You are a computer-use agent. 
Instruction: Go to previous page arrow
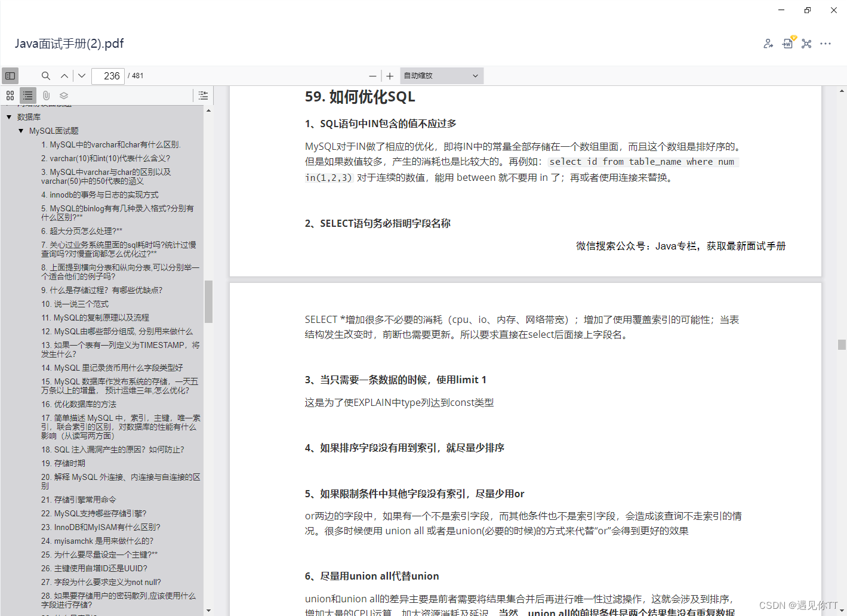[64, 76]
